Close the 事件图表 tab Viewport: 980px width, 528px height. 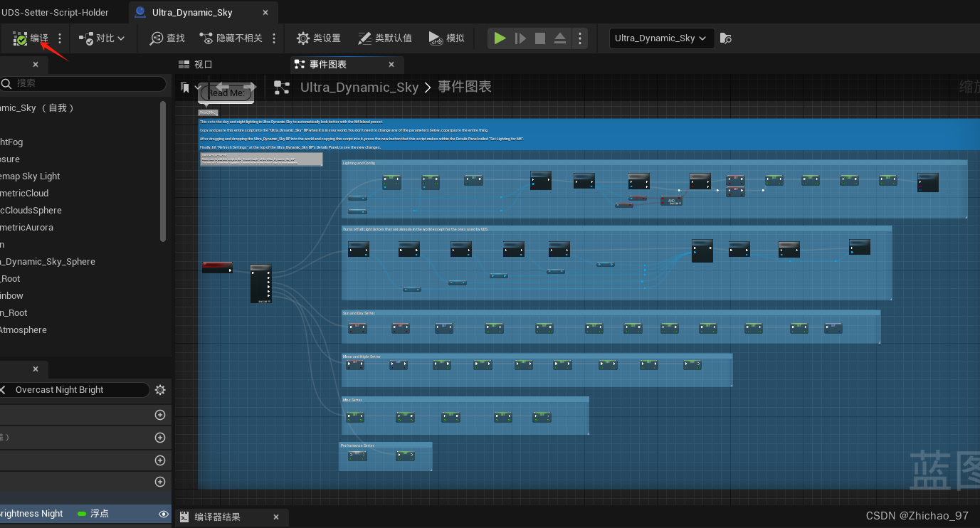(x=391, y=64)
